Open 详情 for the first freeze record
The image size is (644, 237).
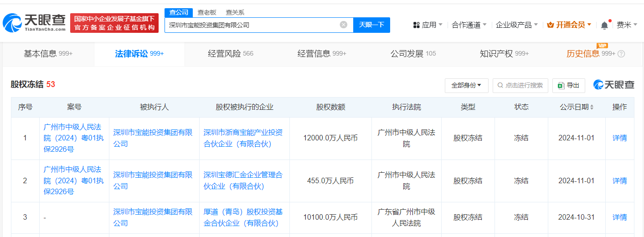pyautogui.click(x=619, y=138)
